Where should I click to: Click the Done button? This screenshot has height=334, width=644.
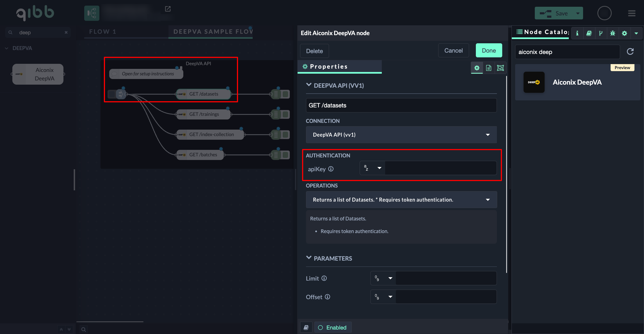click(x=489, y=51)
